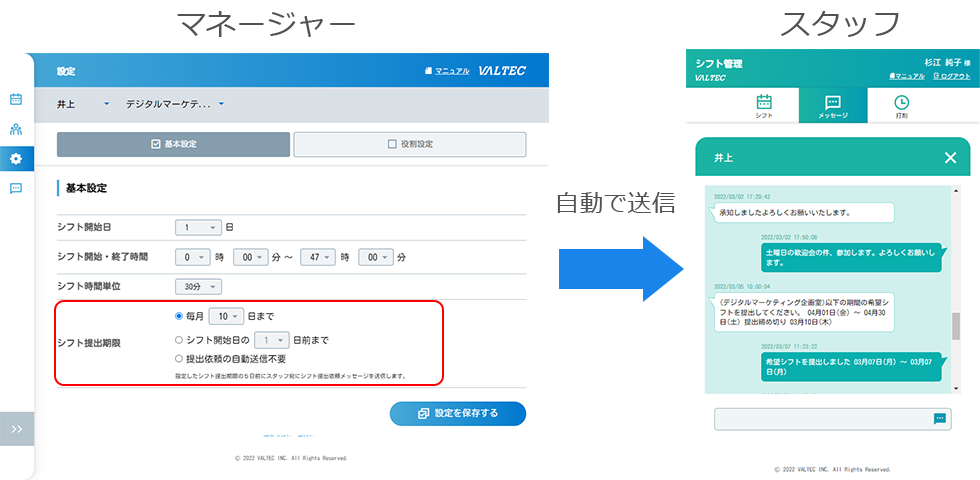980x480 pixels.
Task: Open the 打刻 clock icon tab
Action: pos(901,106)
